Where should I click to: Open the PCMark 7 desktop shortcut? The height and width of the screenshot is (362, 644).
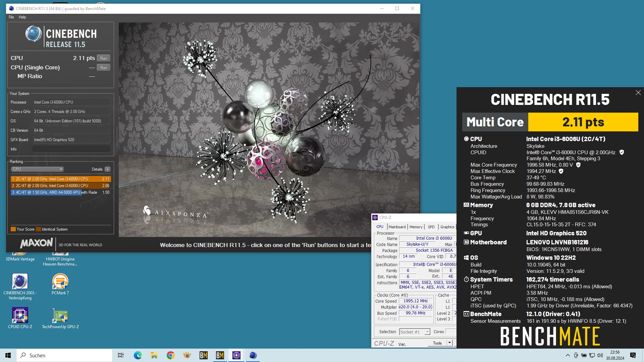click(60, 284)
